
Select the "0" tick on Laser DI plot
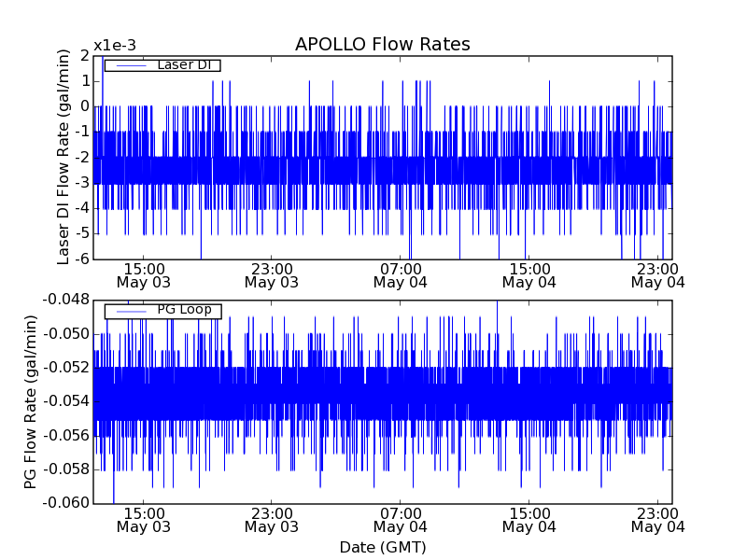(x=84, y=106)
